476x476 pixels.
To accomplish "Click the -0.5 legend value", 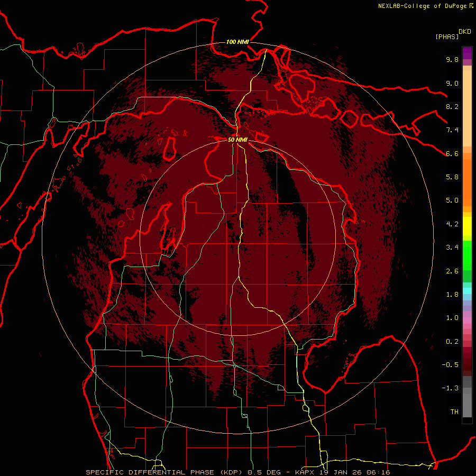I will tap(450, 365).
